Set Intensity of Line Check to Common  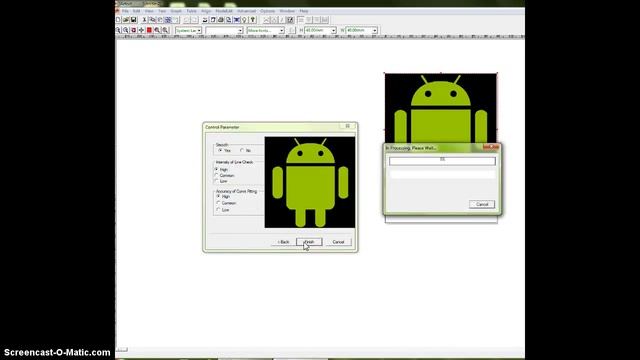click(x=217, y=176)
